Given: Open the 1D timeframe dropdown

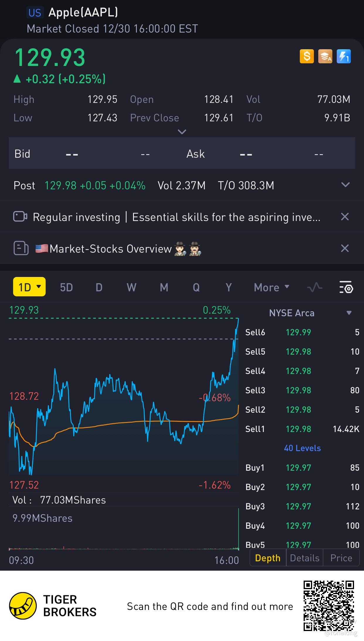Looking at the screenshot, I should click(x=29, y=287).
